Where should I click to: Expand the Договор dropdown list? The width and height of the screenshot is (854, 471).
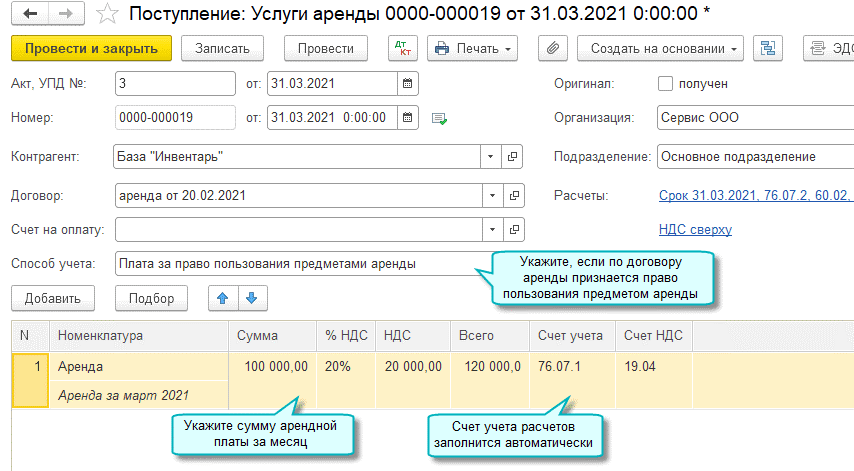coord(489,194)
